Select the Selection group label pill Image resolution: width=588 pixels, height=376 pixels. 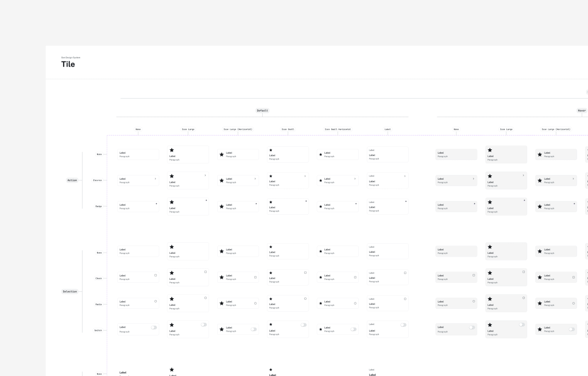tap(70, 291)
